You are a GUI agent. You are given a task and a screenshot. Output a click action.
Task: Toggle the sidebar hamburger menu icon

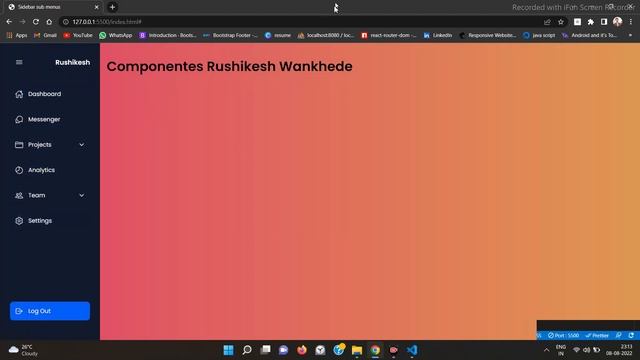[x=19, y=62]
